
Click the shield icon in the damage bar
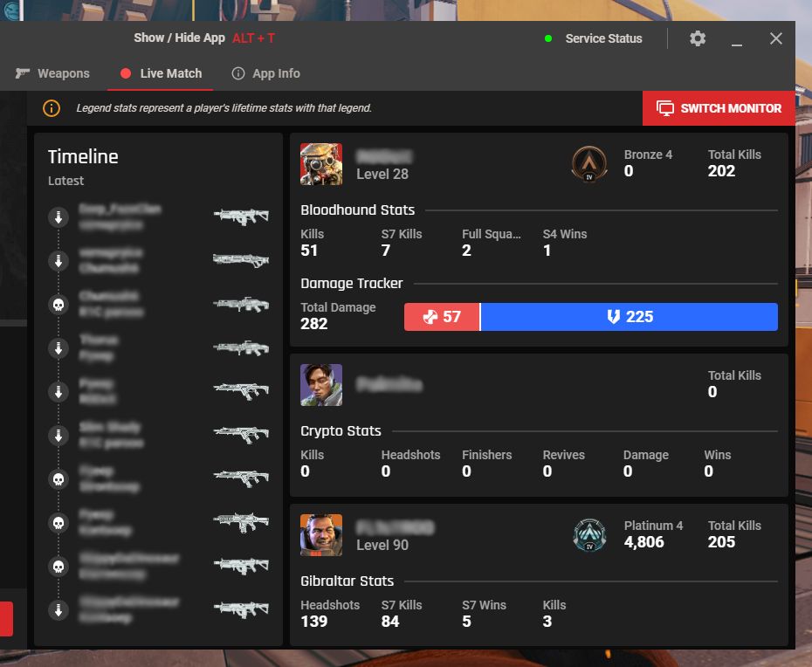[613, 317]
